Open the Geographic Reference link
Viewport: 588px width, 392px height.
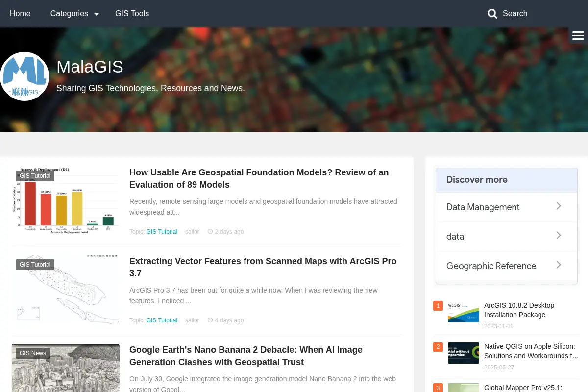coord(491,266)
